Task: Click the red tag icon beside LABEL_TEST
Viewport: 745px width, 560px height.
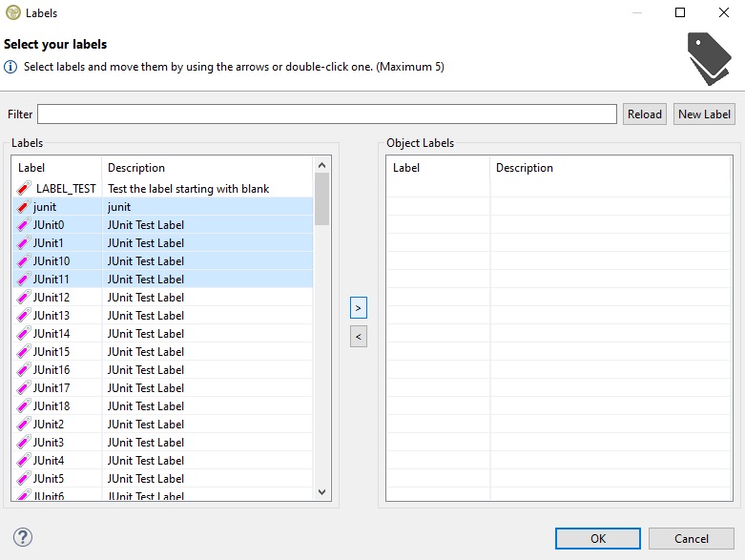Action: tap(24, 189)
